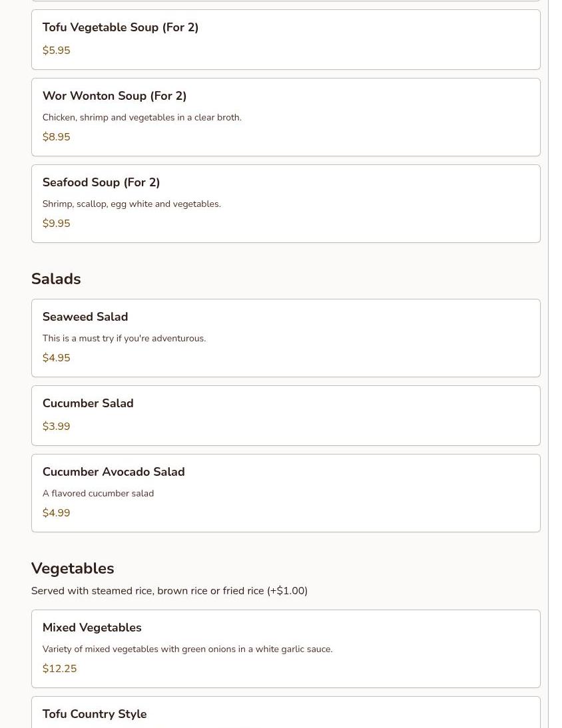Open the Tofu Country Style item
This screenshot has height=728, width=562.
95,714
